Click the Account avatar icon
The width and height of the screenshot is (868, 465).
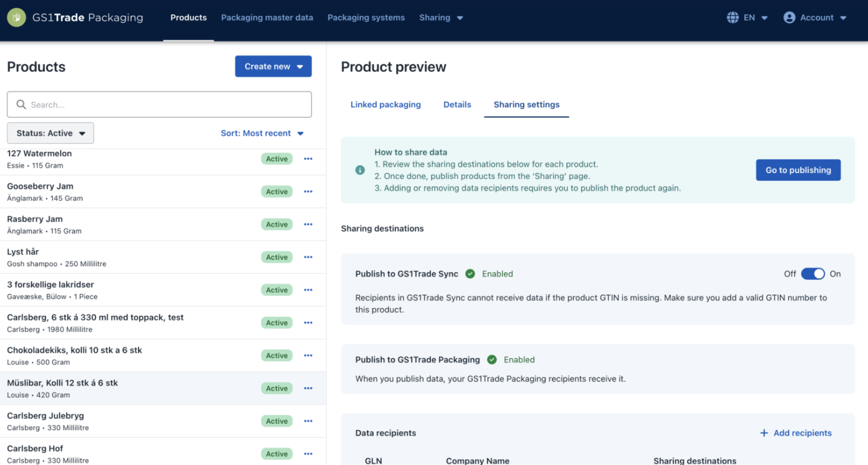[790, 18]
